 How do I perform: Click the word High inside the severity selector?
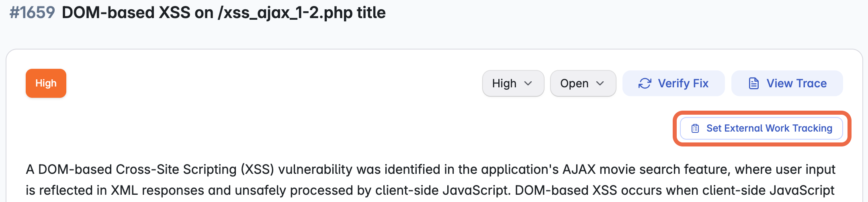pyautogui.click(x=504, y=83)
